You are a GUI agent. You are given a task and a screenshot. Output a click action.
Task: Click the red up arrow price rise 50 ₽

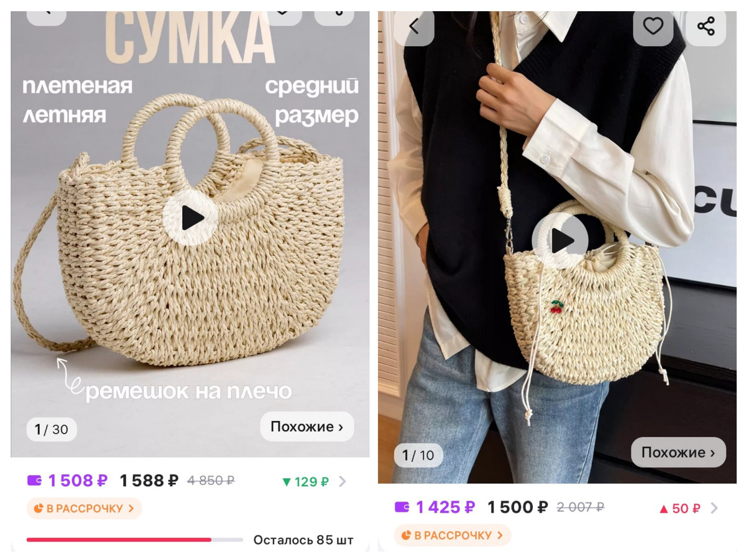point(679,508)
